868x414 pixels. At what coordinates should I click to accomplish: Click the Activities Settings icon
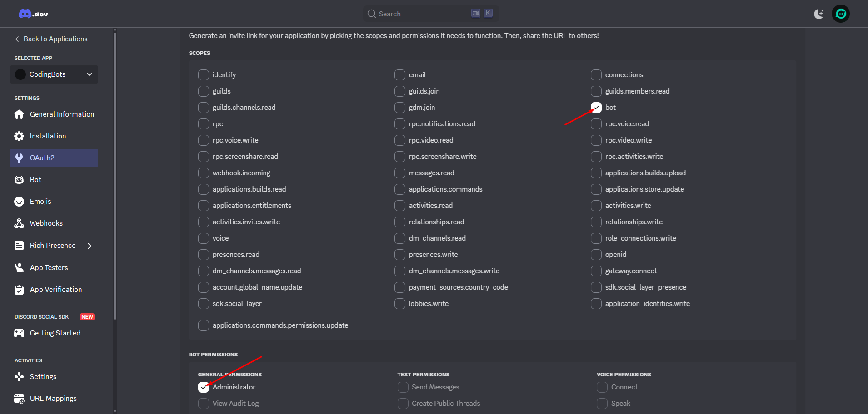coord(19,377)
